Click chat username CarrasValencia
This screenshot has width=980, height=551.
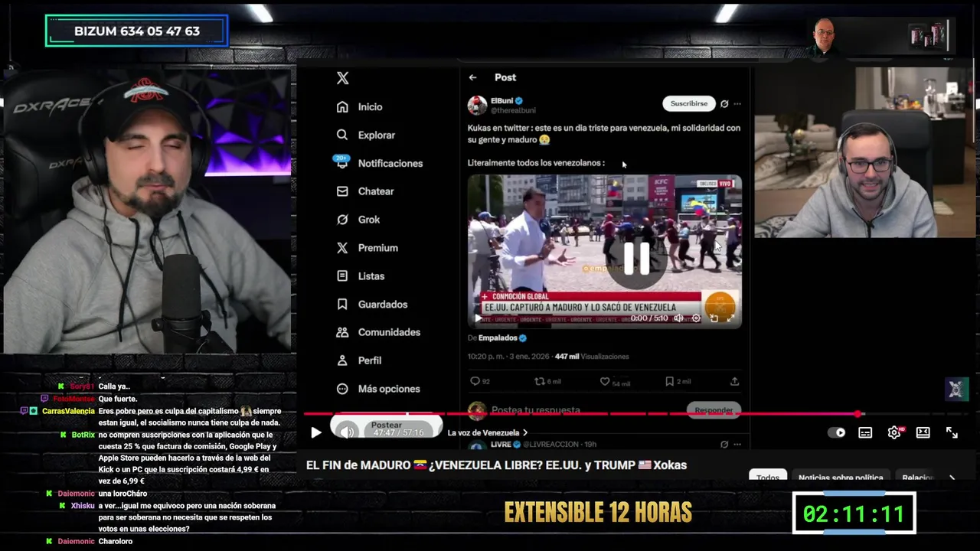(68, 411)
